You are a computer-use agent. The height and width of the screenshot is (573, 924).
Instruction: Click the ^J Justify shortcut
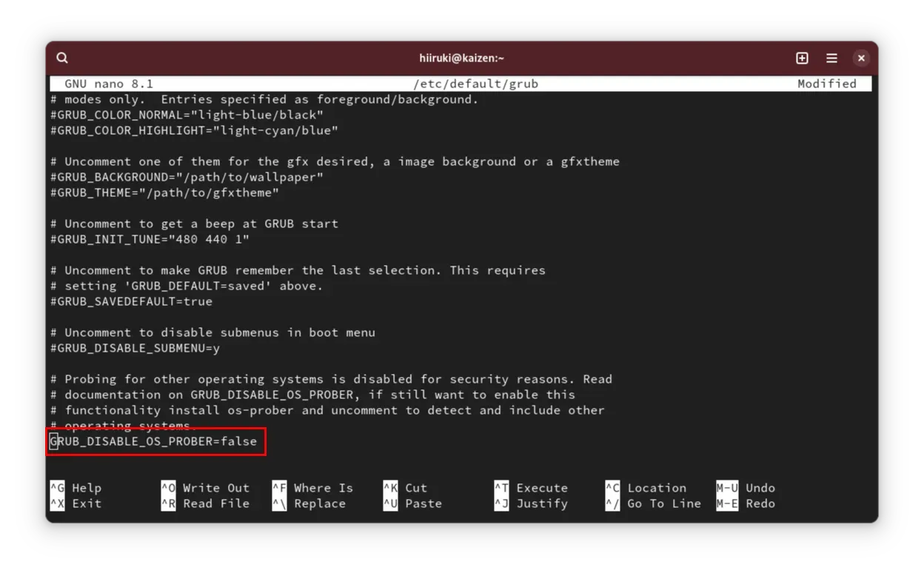tap(531, 503)
